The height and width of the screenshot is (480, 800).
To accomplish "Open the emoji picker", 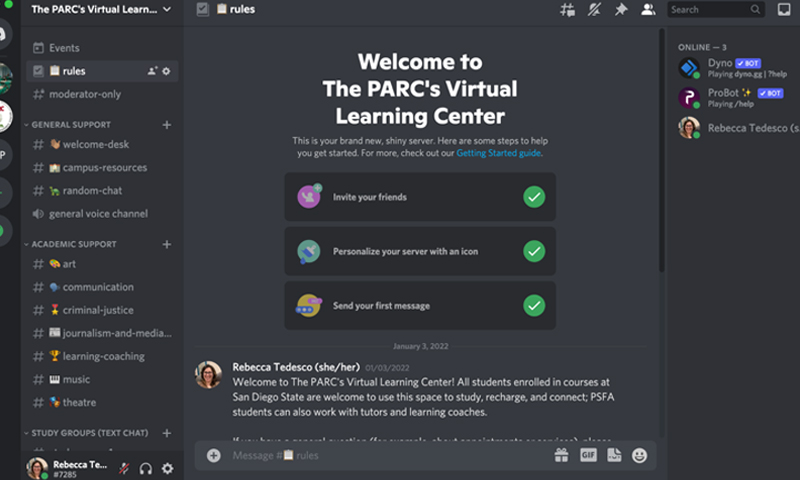I will [639, 455].
